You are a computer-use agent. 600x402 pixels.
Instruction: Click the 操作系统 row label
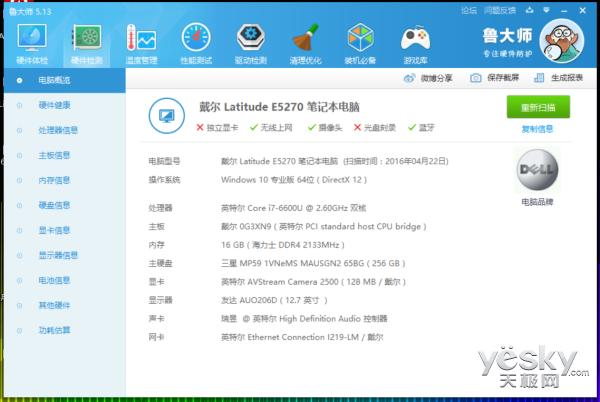coord(164,180)
